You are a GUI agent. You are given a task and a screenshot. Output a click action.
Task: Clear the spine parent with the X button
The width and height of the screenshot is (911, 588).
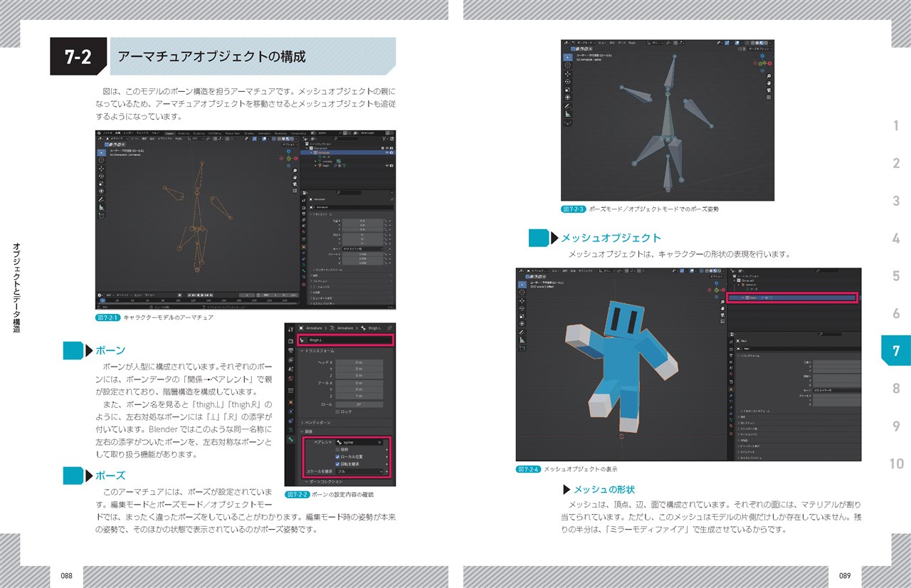click(x=379, y=442)
